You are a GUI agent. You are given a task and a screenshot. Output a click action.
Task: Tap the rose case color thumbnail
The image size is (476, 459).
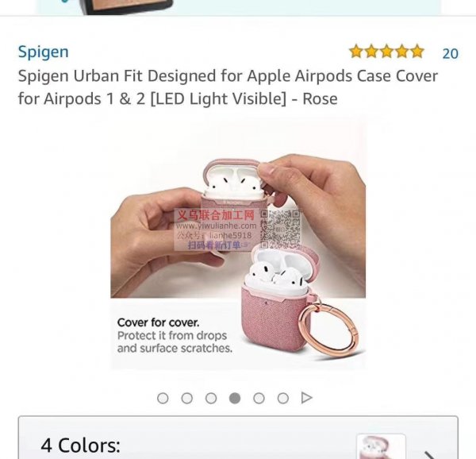point(381,446)
